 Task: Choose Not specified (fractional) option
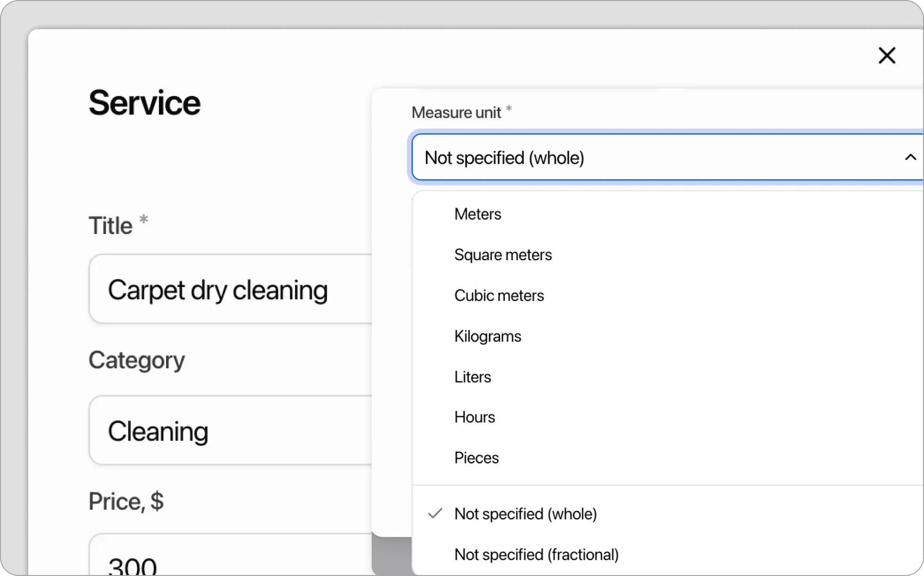pyautogui.click(x=536, y=555)
